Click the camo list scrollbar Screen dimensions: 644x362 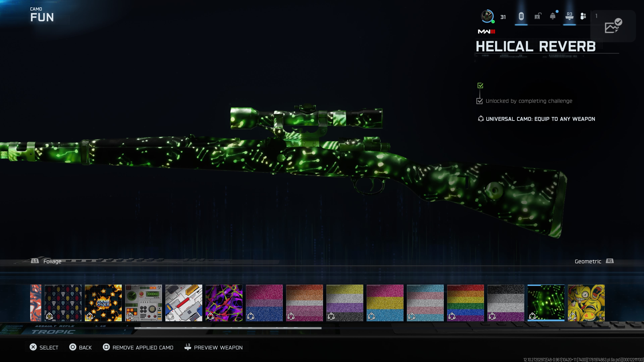(228, 328)
